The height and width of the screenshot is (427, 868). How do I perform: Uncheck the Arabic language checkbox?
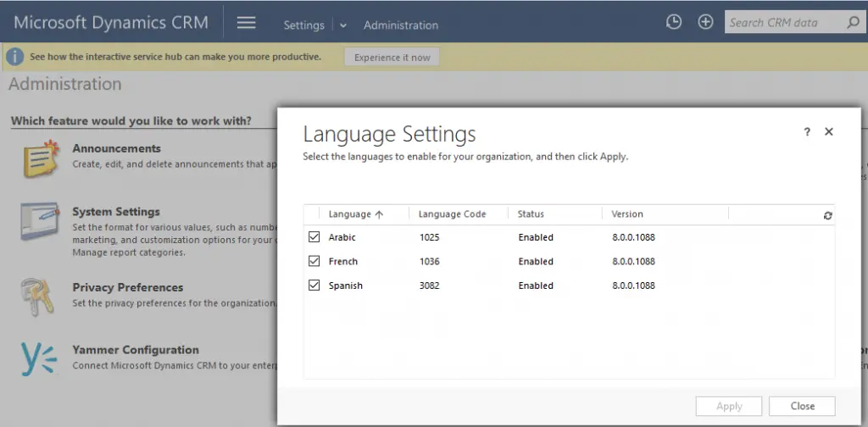[314, 236]
